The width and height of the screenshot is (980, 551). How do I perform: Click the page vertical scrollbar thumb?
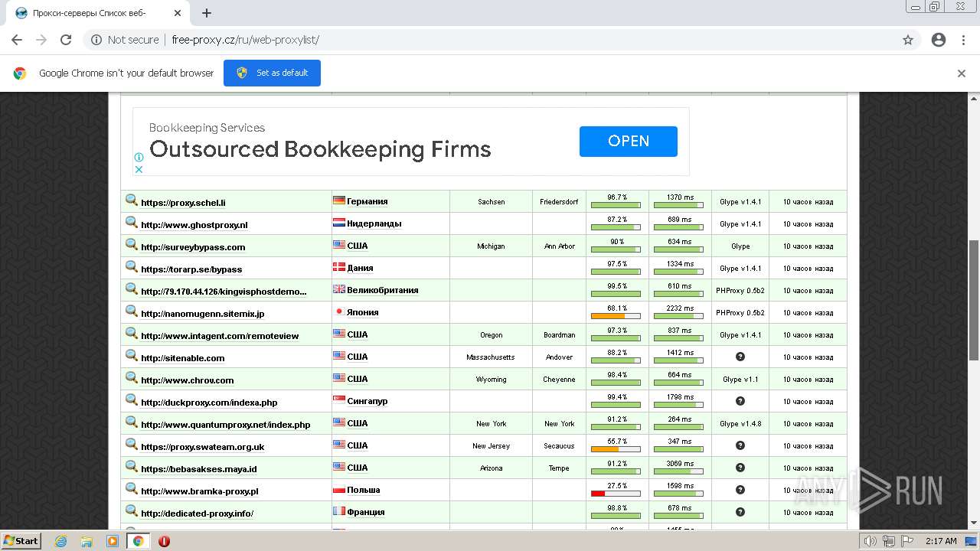[x=974, y=299]
